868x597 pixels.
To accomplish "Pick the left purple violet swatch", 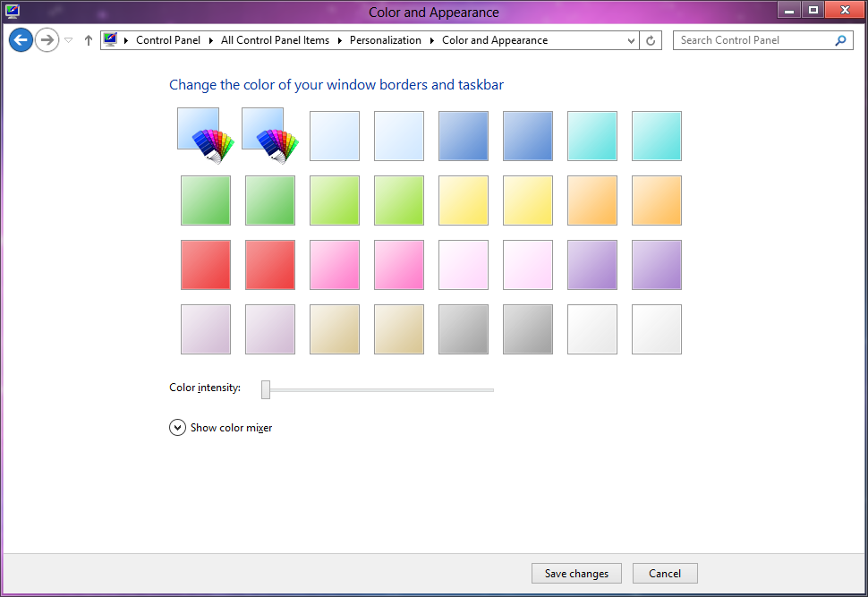I will [x=592, y=265].
